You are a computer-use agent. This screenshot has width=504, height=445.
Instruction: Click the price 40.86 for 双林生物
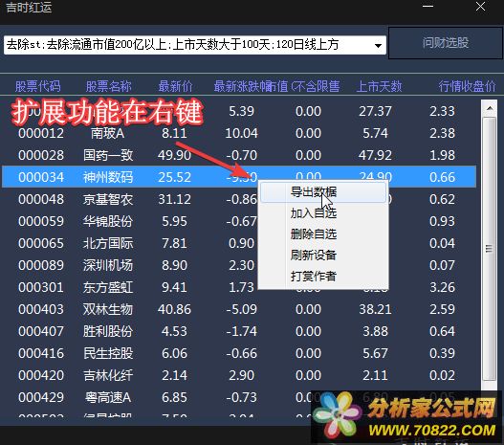point(175,309)
